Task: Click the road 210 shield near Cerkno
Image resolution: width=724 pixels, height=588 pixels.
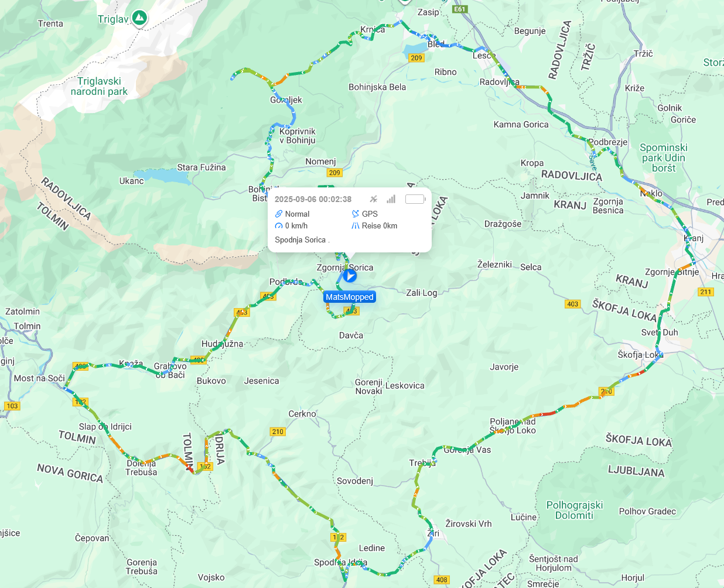Action: (x=278, y=432)
